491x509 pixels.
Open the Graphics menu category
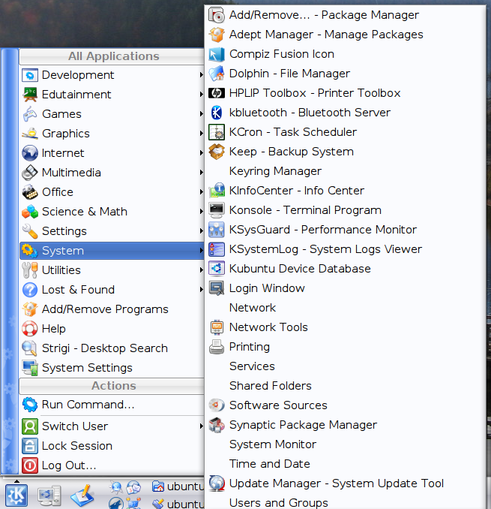coord(112,133)
